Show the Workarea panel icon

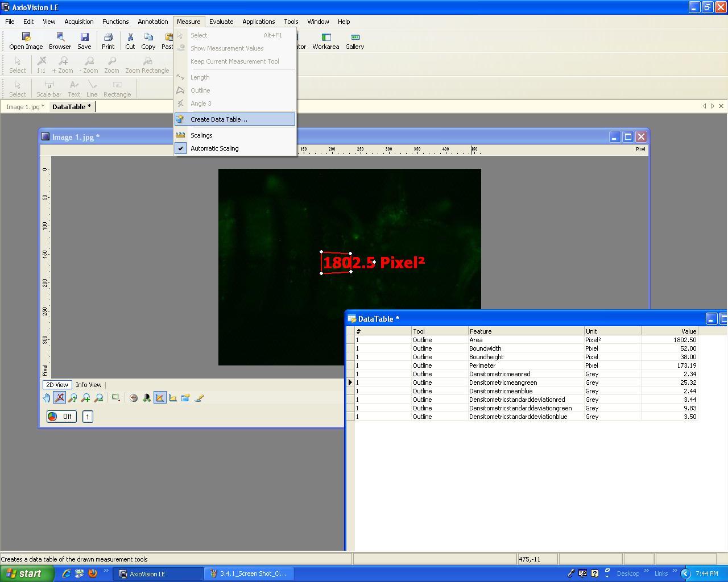pos(326,40)
